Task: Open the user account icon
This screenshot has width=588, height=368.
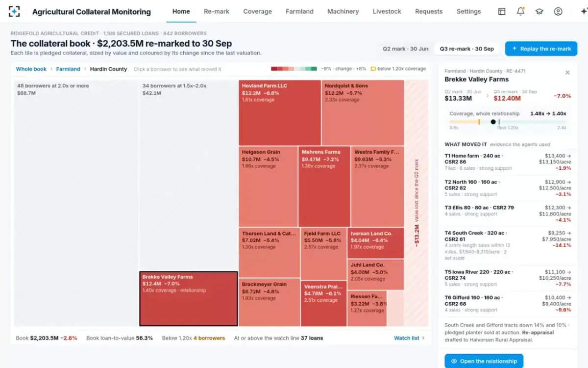Action: [558, 11]
